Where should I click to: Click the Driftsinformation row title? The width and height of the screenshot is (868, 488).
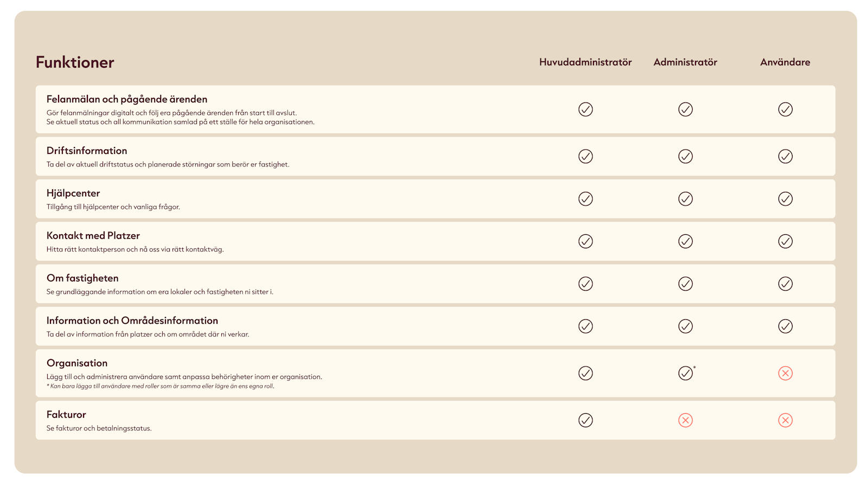(x=87, y=151)
